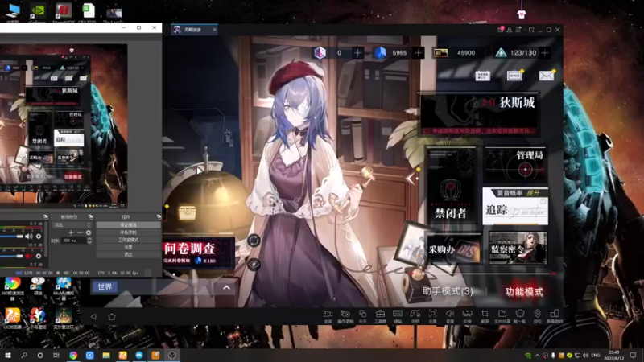This screenshot has height=362, width=644.
Task: Select the emulator game tab in title bar
Action: [x=194, y=30]
